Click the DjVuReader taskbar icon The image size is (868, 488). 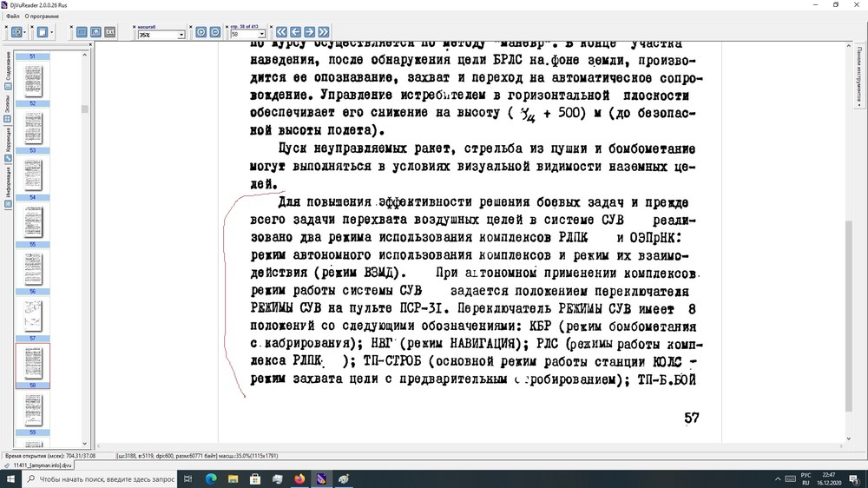click(322, 479)
